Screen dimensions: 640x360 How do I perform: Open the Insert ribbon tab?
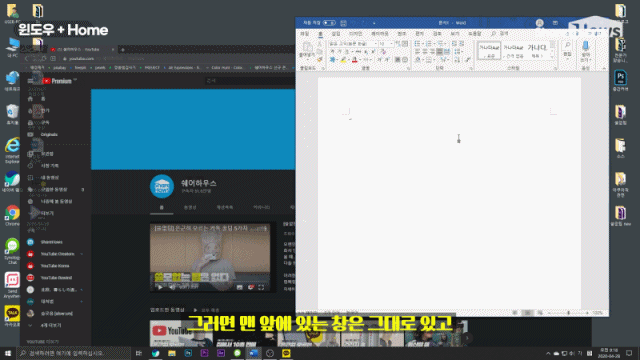click(x=336, y=34)
